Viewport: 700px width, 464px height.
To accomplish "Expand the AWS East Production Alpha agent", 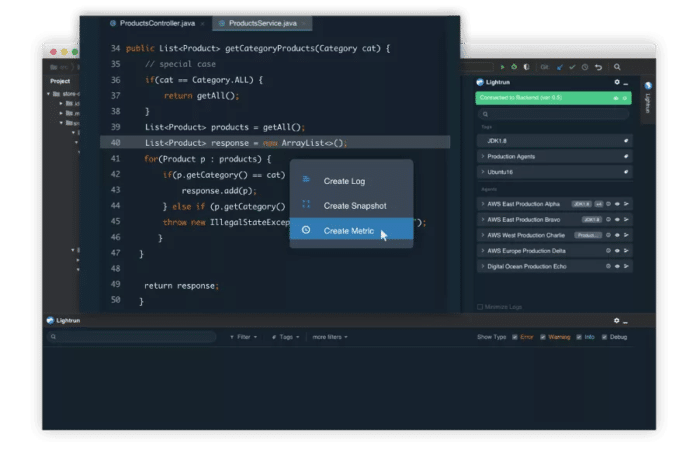I will click(x=483, y=204).
